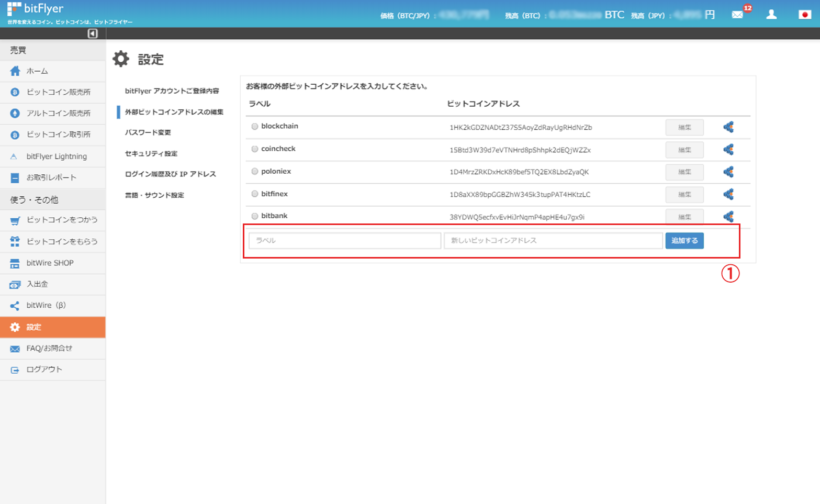Click the gear icon in the orange 設定 item
This screenshot has width=820, height=504.
15,327
